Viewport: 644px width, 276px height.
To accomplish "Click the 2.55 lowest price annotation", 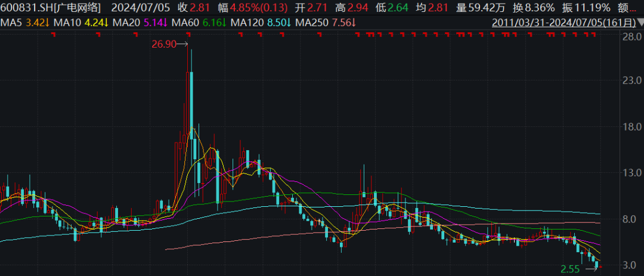I will click(571, 269).
